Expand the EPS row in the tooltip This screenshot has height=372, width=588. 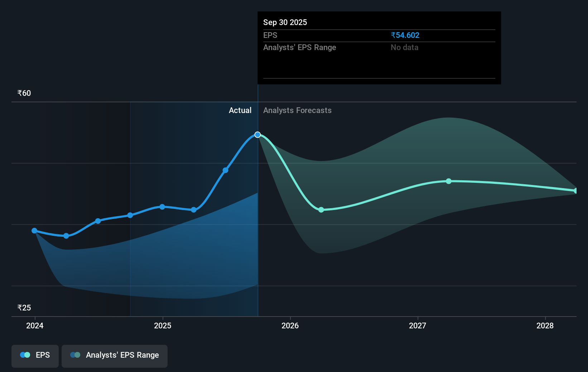tap(271, 35)
